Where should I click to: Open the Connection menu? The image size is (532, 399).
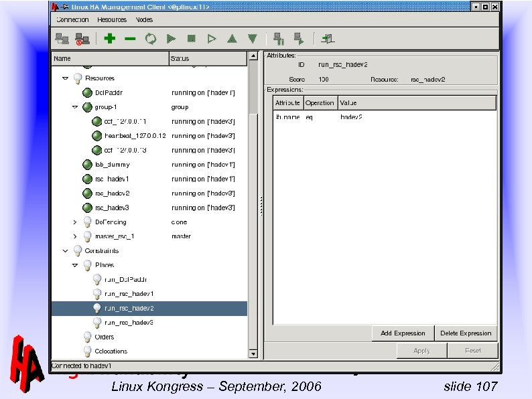(x=72, y=19)
